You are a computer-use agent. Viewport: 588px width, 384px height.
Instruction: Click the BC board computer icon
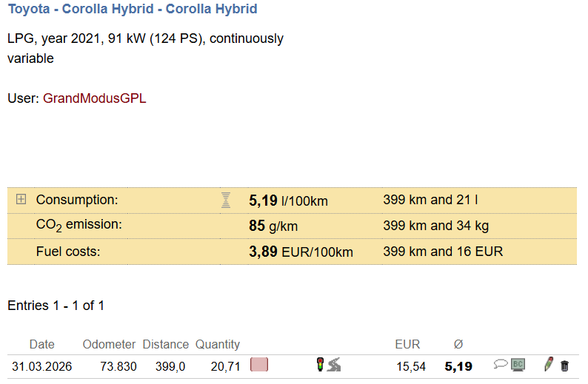(518, 364)
